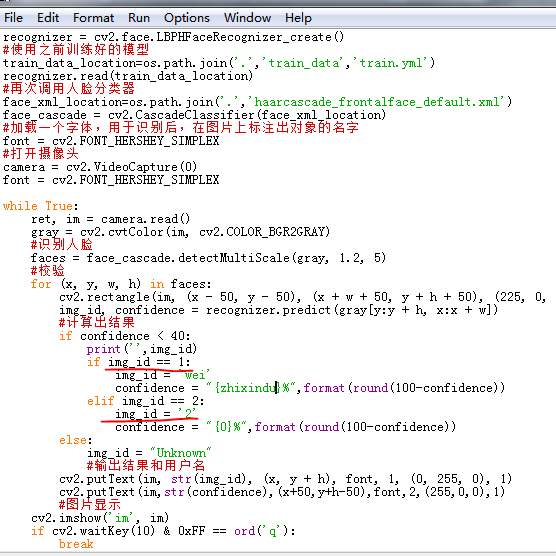
Task: Click the '"Unknown"' string
Action: [180, 453]
